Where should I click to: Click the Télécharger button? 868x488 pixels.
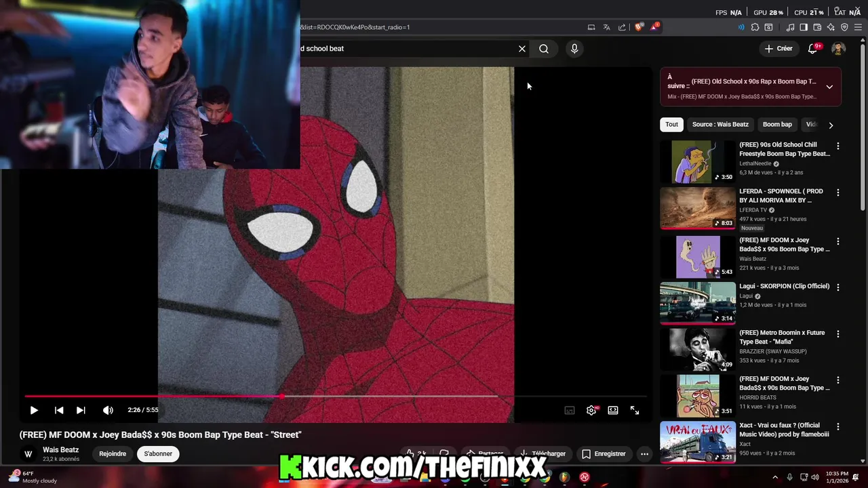tap(542, 454)
